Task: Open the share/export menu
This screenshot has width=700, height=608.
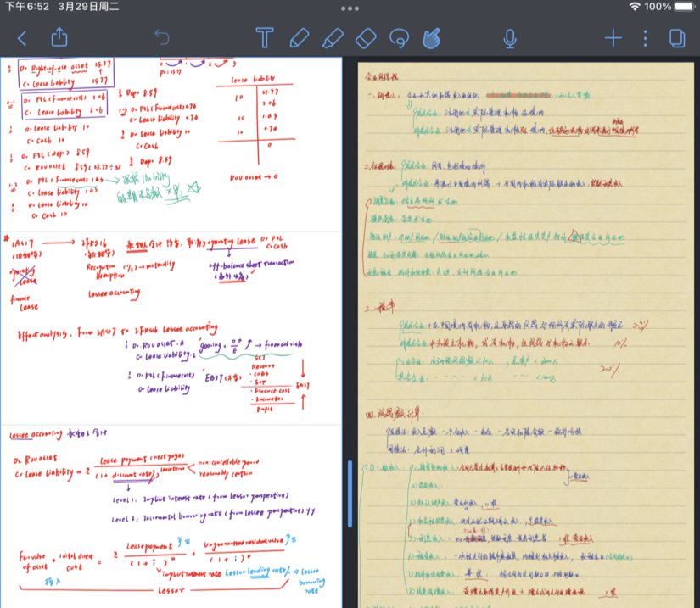Action: (59, 37)
